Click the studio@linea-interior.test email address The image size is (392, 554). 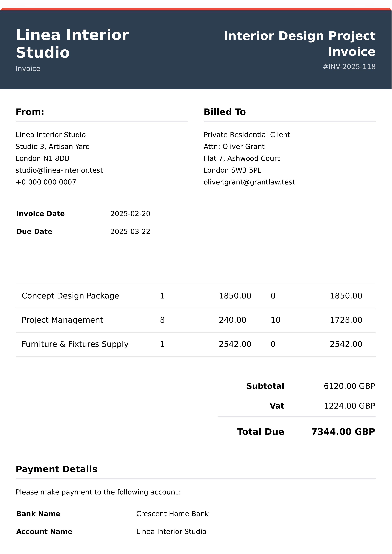[x=59, y=170]
